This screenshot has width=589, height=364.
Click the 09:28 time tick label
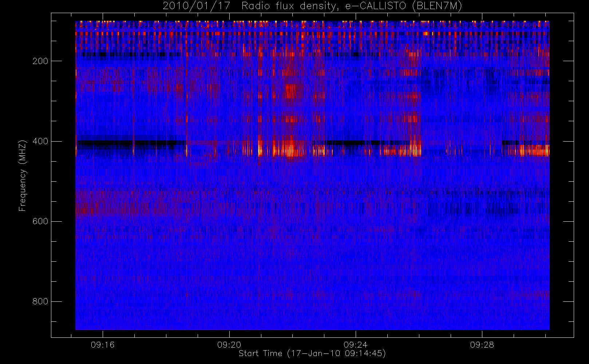[482, 345]
